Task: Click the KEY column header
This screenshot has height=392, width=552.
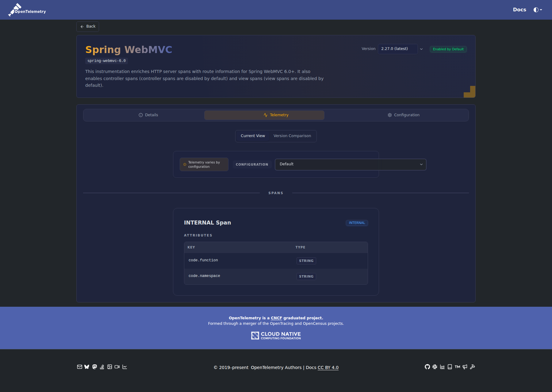Action: (191, 248)
